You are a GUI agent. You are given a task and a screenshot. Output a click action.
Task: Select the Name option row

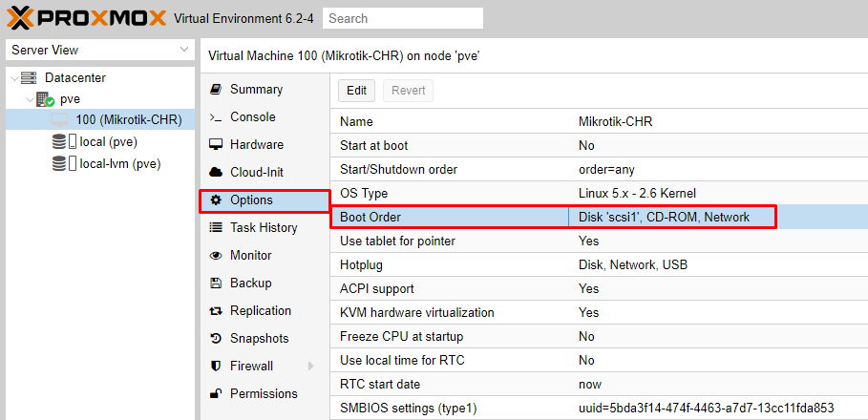(599, 122)
